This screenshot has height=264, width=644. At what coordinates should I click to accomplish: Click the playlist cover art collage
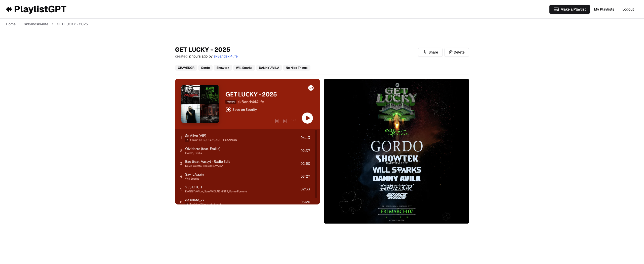coord(200,104)
